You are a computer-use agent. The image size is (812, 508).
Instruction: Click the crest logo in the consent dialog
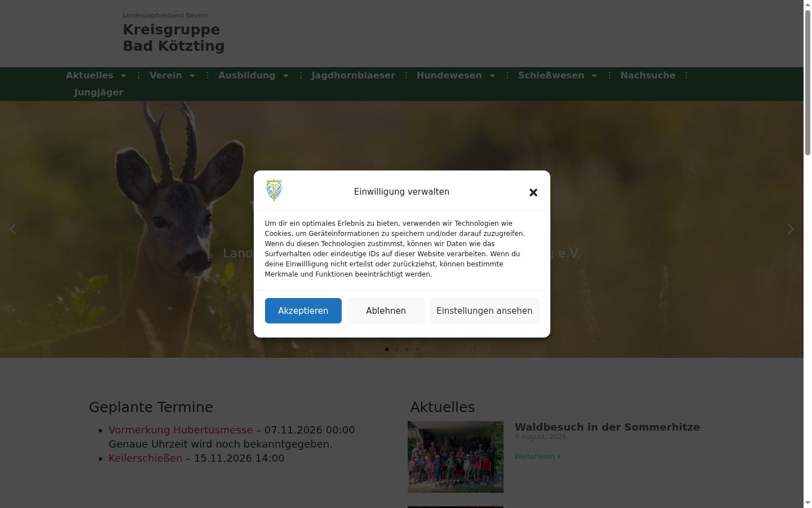click(274, 191)
